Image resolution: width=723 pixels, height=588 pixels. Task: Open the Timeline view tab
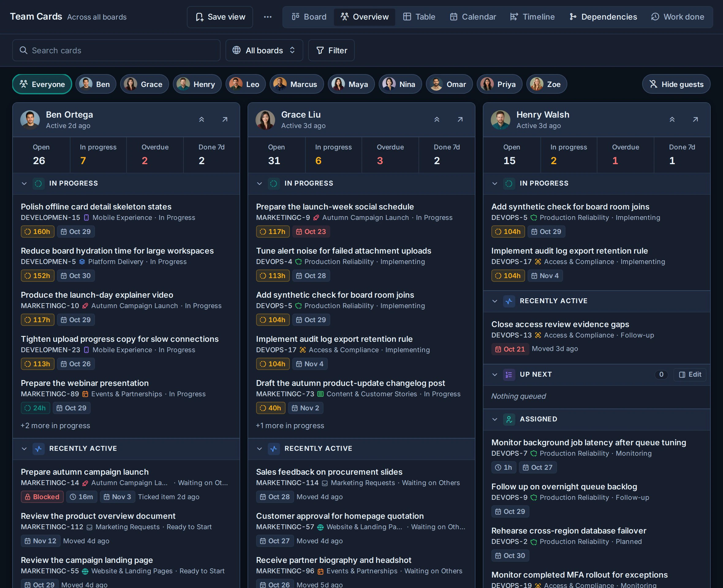coord(532,17)
